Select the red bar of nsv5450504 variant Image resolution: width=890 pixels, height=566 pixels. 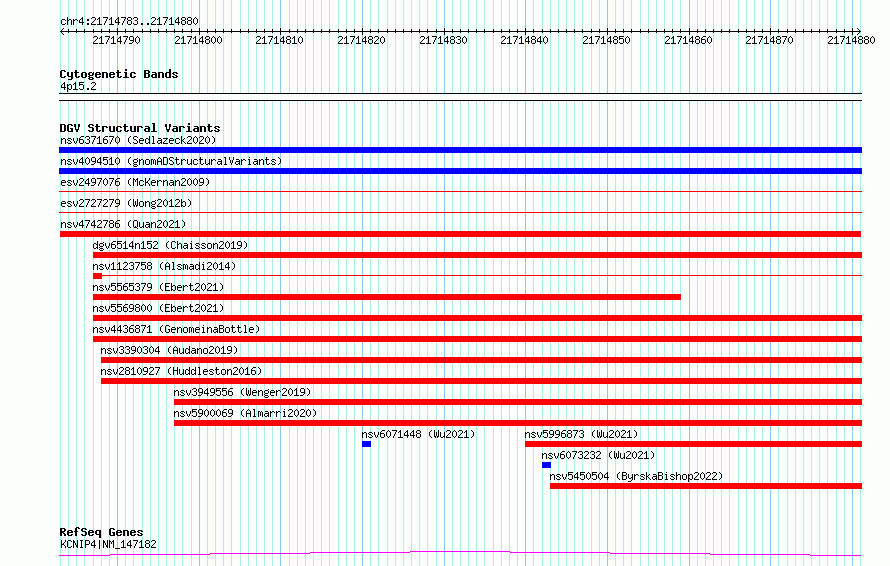[706, 486]
